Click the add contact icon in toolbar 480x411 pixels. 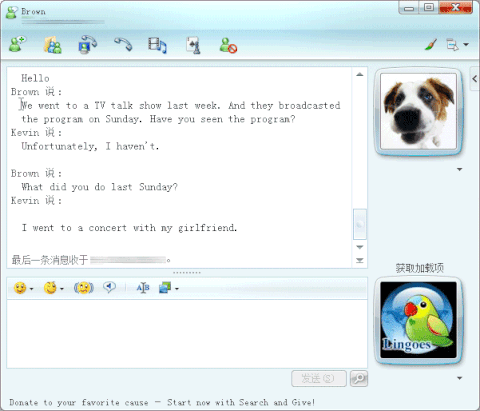click(x=17, y=44)
